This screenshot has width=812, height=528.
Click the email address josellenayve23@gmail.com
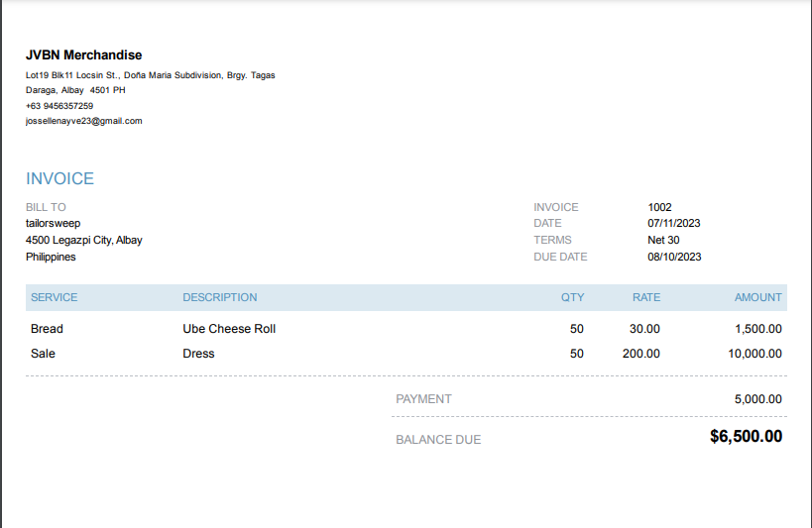coord(84,121)
